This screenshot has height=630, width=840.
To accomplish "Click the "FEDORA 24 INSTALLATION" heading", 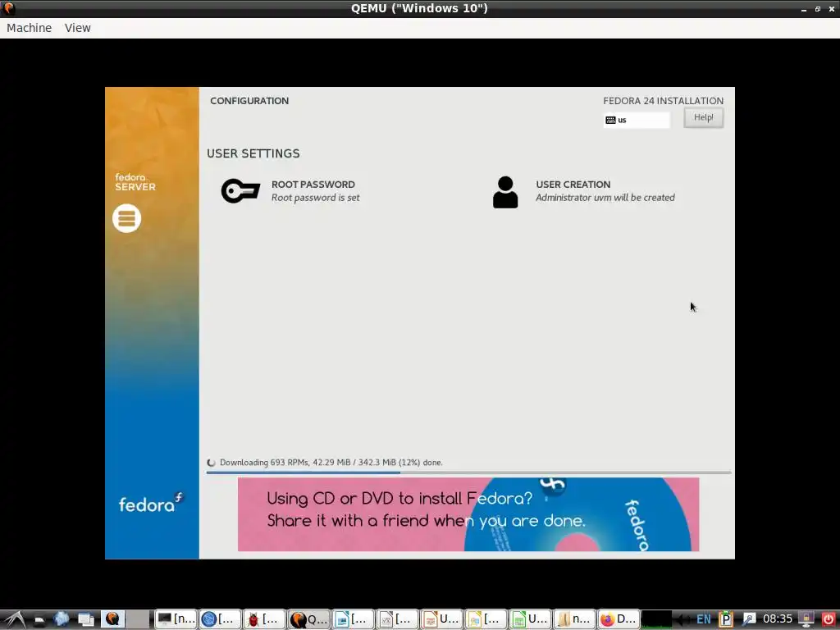I will pyautogui.click(x=663, y=101).
